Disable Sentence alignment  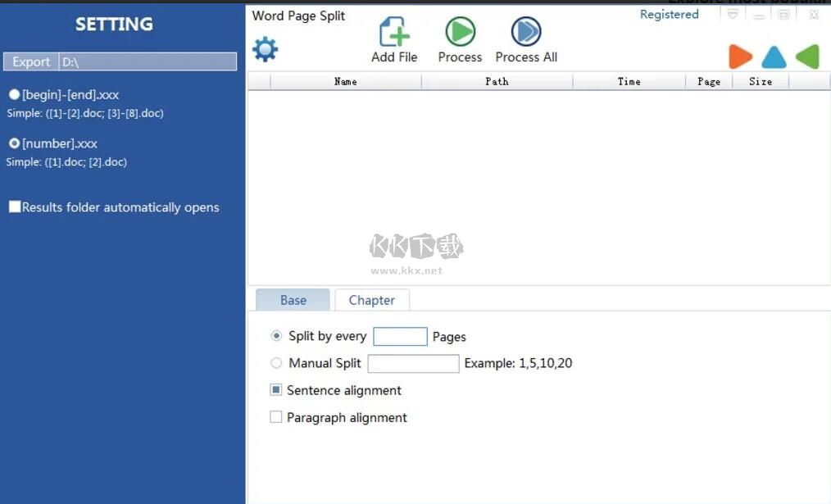(276, 389)
